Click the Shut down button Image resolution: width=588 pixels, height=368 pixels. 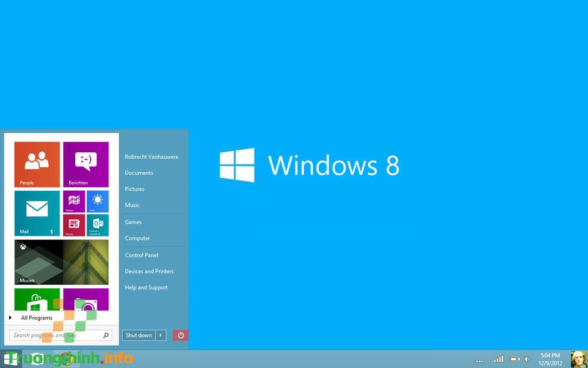pos(139,335)
